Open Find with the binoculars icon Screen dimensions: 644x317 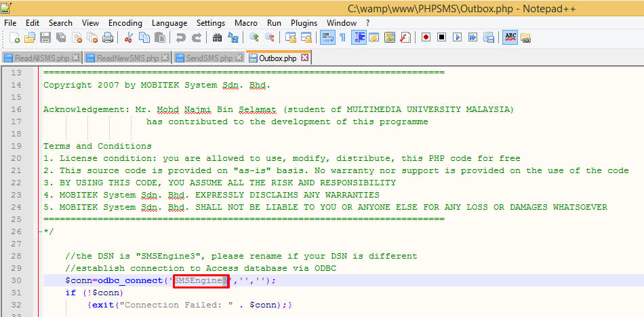[217, 37]
